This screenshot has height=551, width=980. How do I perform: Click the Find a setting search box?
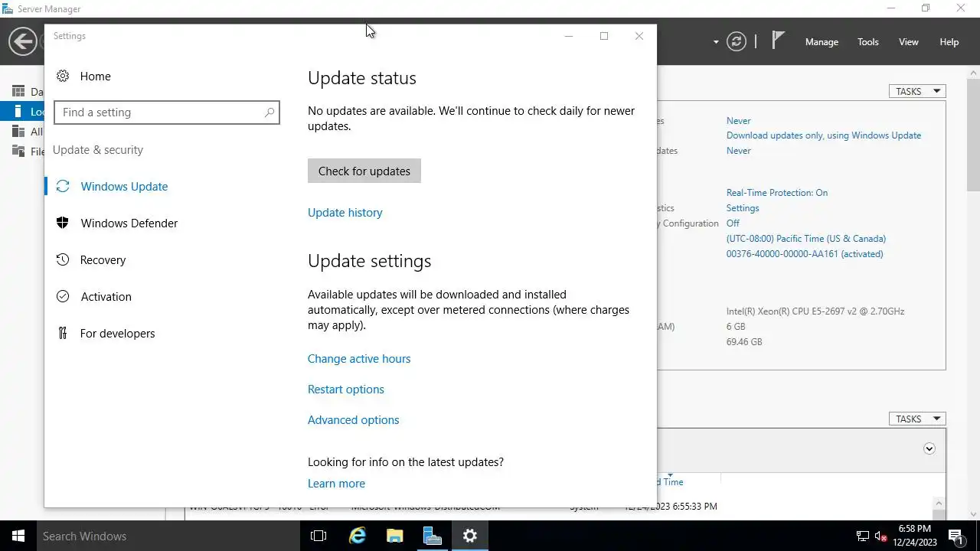167,112
